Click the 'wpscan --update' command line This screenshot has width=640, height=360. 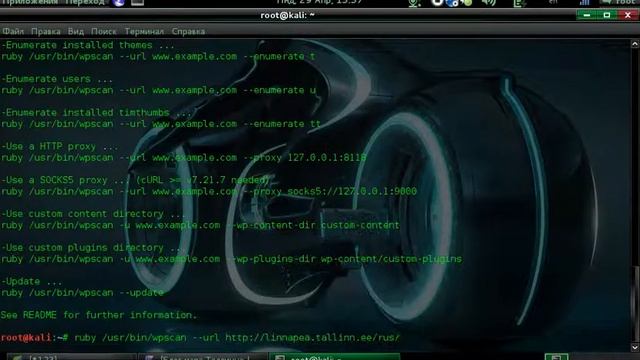click(82, 293)
